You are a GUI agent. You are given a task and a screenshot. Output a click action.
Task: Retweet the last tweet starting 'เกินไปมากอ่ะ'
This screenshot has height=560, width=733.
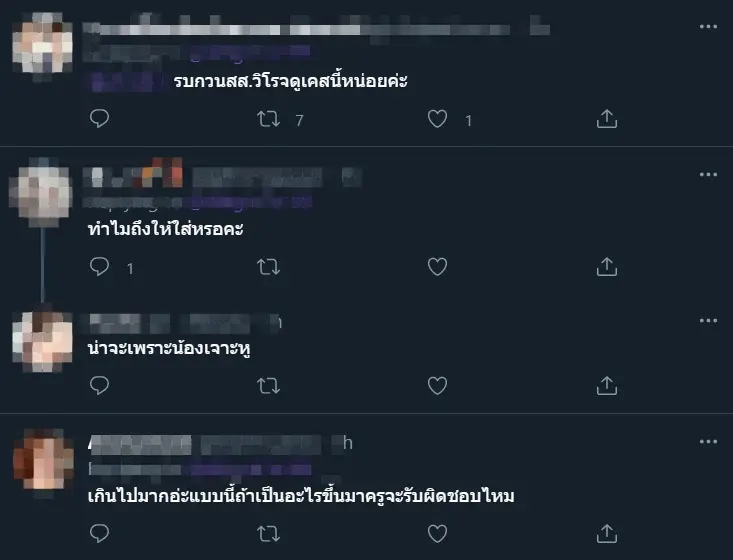[x=269, y=534]
